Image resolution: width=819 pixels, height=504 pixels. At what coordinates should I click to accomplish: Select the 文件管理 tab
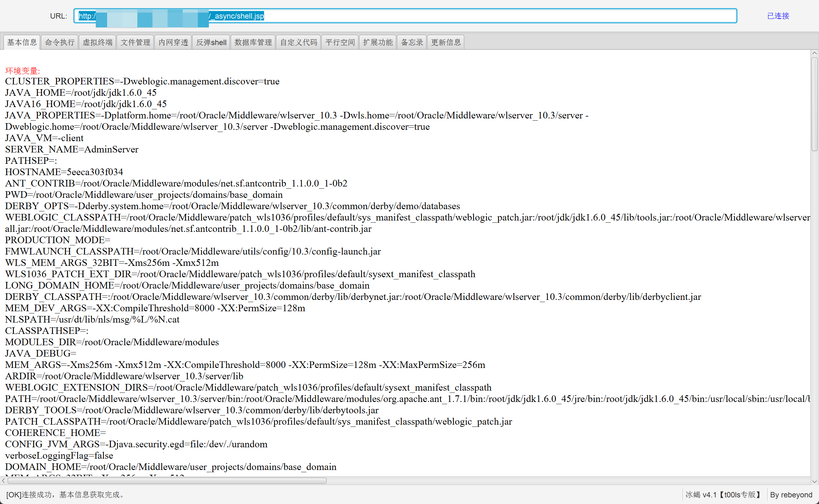pyautogui.click(x=135, y=42)
